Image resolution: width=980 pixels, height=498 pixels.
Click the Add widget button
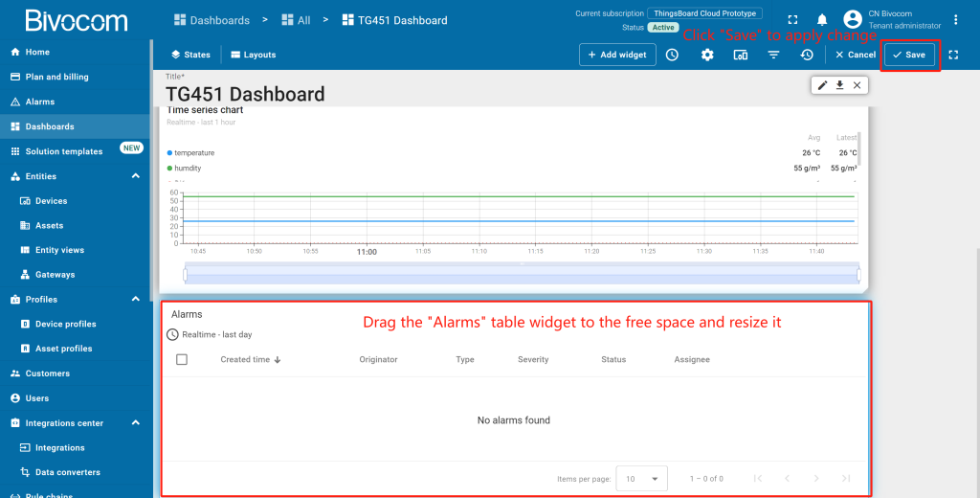click(x=617, y=55)
